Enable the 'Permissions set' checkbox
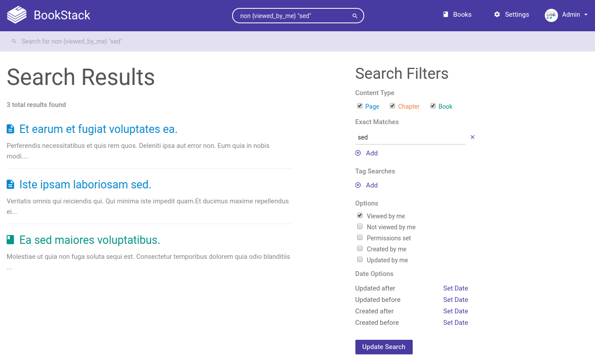This screenshot has height=364, width=595. click(x=360, y=238)
